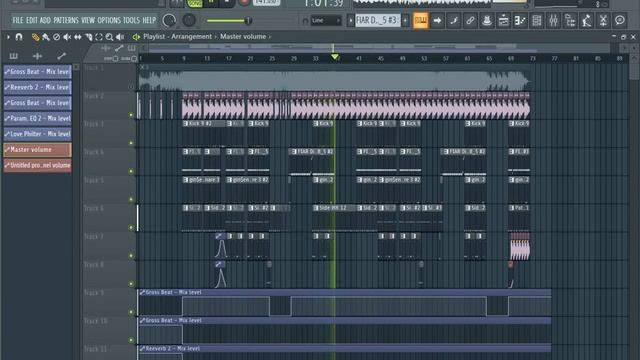Mute Track 3 using its green light
The height and width of the screenshot is (360, 640).
(131, 143)
